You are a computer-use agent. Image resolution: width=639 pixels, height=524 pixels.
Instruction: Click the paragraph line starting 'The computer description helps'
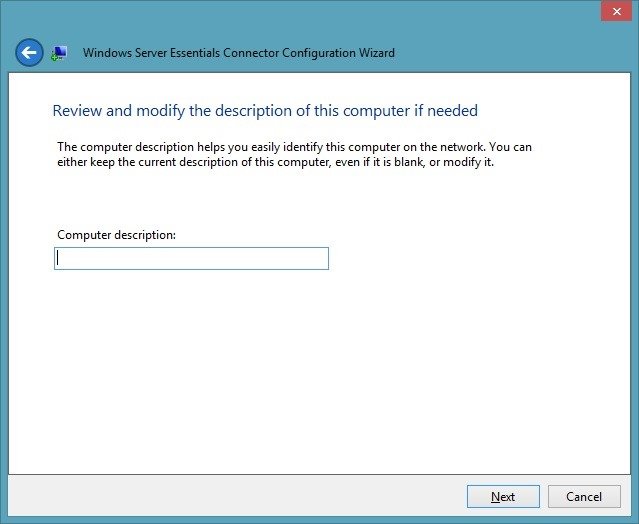point(294,147)
